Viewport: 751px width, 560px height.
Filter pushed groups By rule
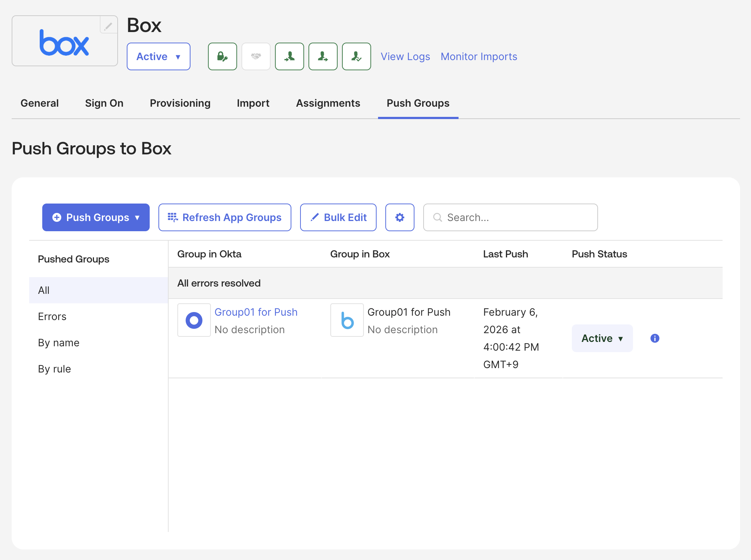98,369
